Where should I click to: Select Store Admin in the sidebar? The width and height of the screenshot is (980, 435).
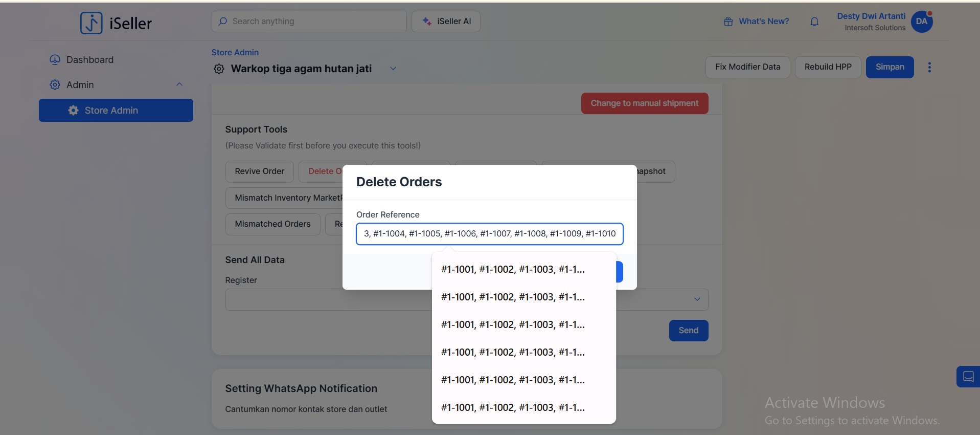point(116,111)
